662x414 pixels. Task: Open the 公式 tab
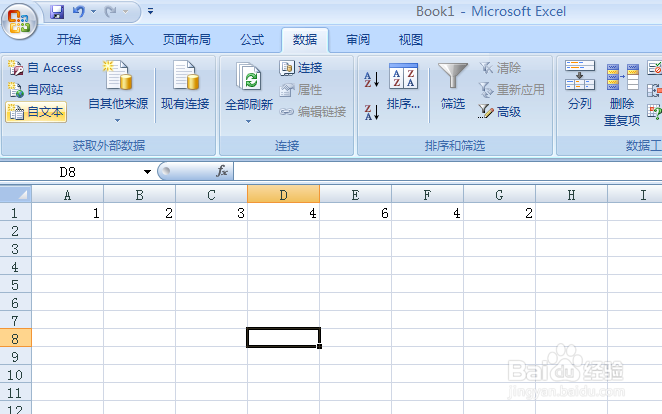click(252, 40)
